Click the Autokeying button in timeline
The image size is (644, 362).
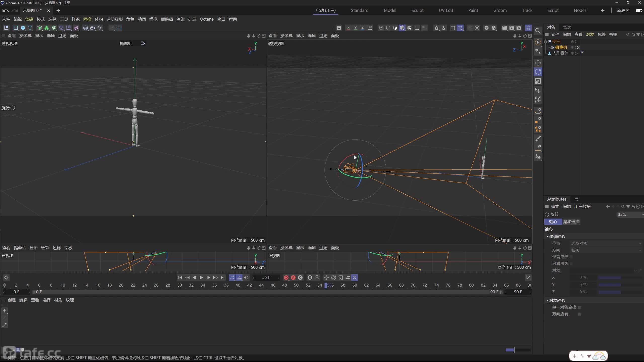point(293,278)
